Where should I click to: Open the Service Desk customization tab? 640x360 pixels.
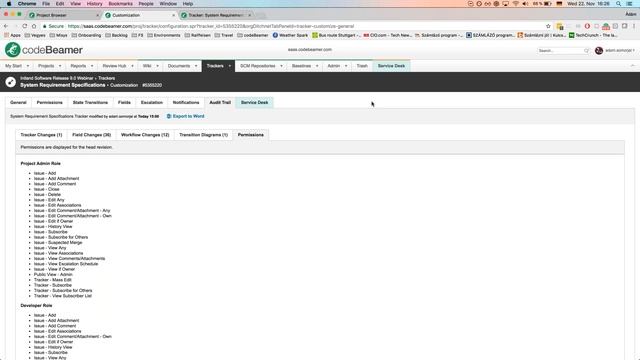[x=254, y=102]
